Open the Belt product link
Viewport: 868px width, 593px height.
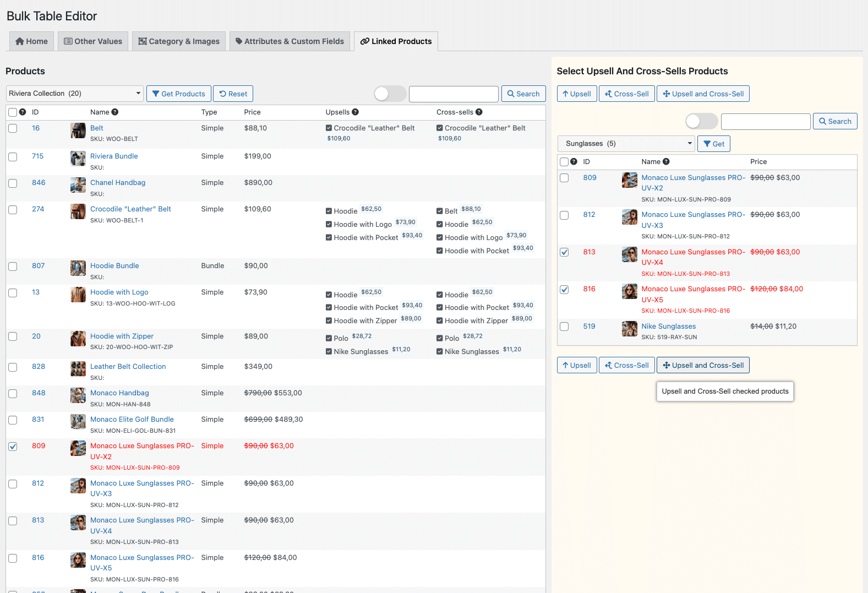click(97, 128)
